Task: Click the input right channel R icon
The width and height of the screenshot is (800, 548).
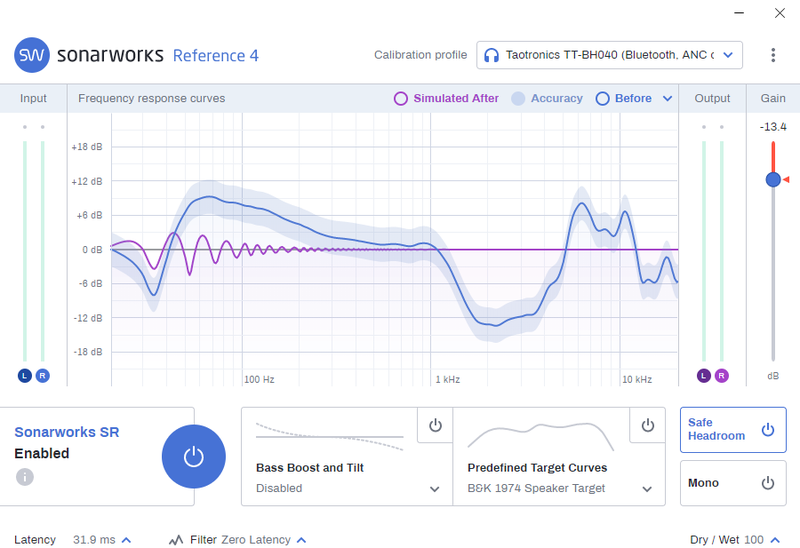Action: tap(42, 376)
